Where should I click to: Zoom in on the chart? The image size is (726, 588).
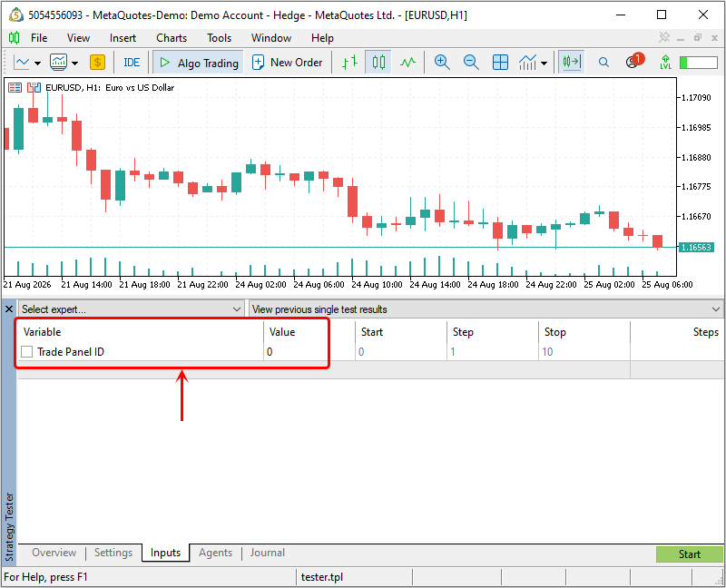point(442,62)
